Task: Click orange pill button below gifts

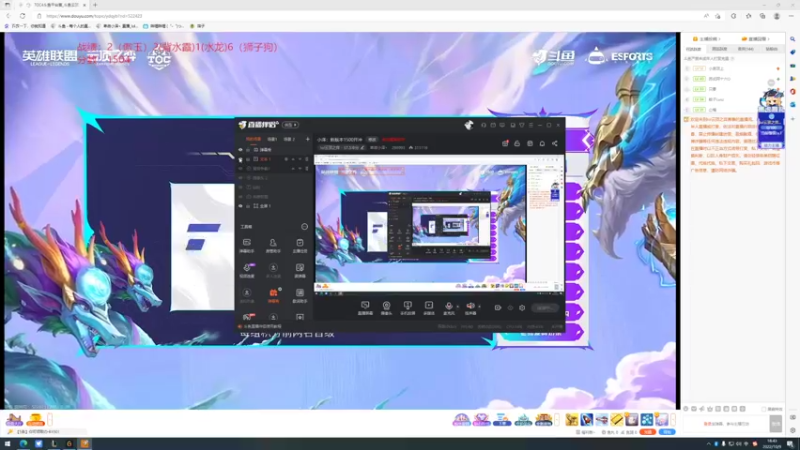Action: [648, 432]
